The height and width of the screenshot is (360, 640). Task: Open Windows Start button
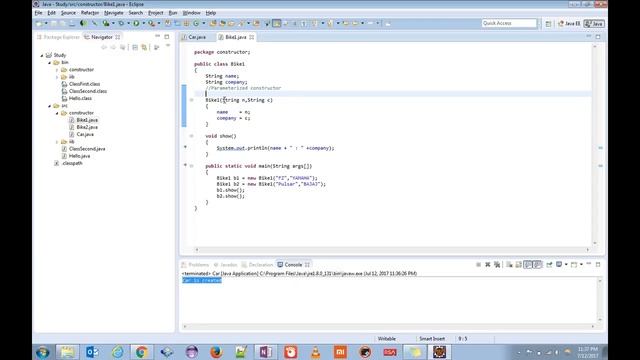pos(42,352)
